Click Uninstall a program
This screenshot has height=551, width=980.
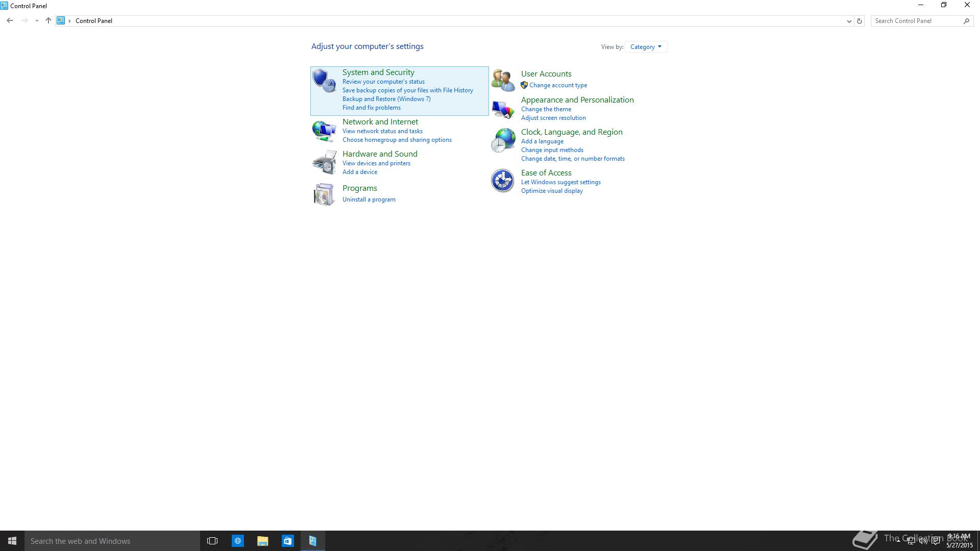pyautogui.click(x=369, y=199)
